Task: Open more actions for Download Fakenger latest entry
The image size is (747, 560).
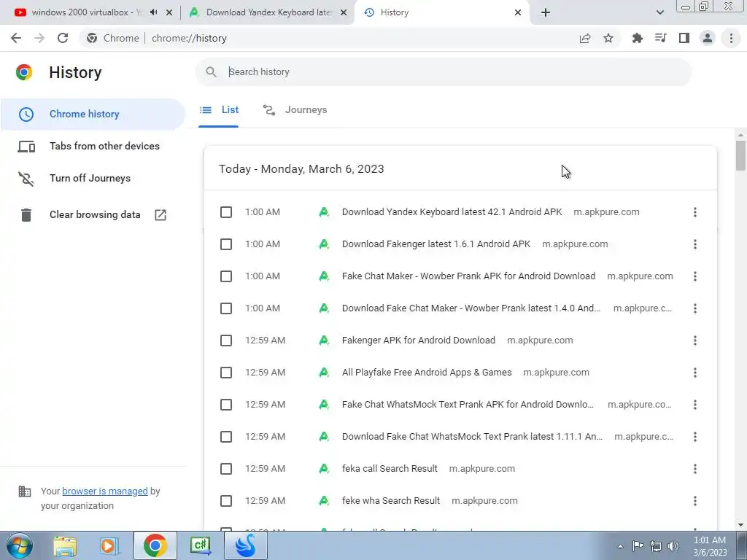Action: pos(695,244)
